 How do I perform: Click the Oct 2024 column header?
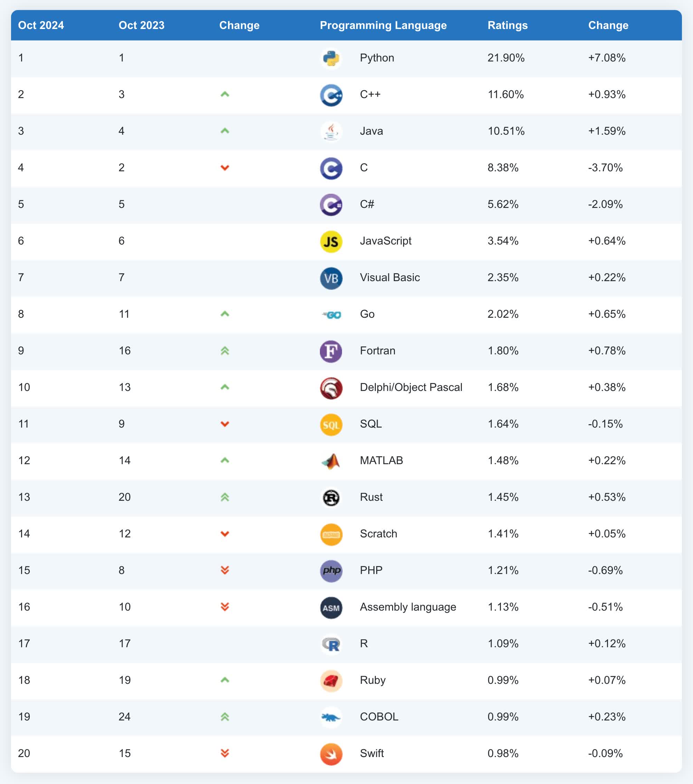click(x=41, y=25)
